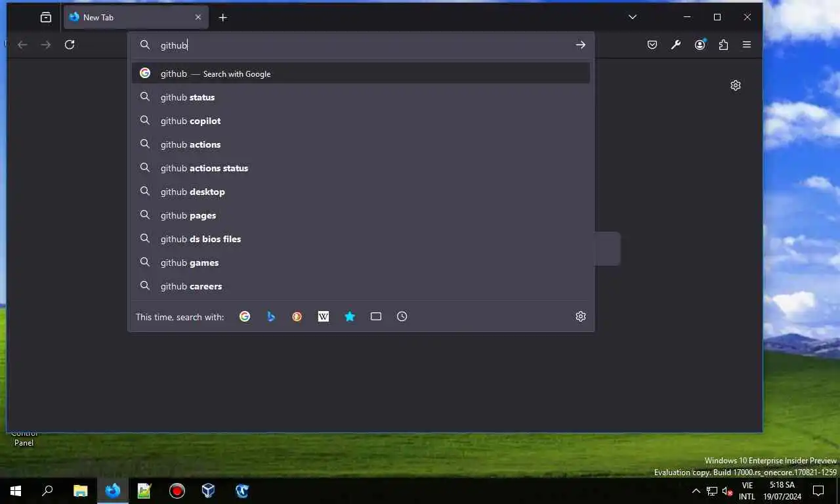Expand the list all tabs chevron
Image resolution: width=840 pixels, height=504 pixels.
pos(633,17)
